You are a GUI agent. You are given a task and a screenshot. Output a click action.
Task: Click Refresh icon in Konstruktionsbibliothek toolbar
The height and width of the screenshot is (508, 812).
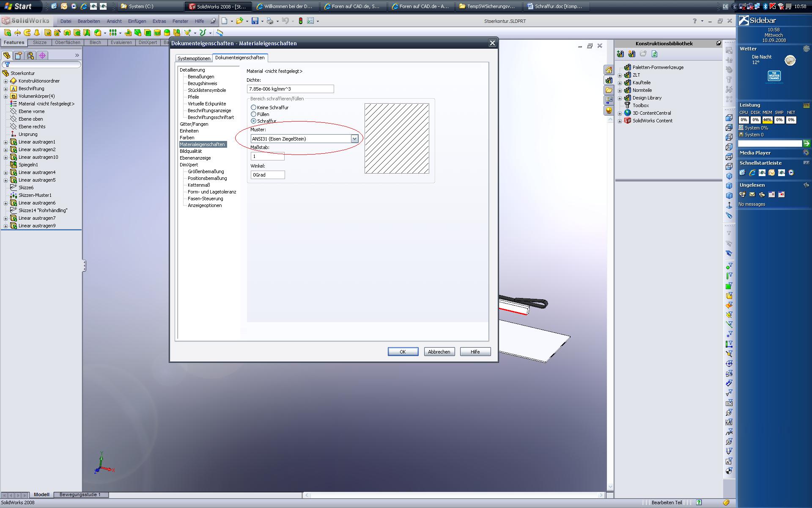tap(655, 54)
